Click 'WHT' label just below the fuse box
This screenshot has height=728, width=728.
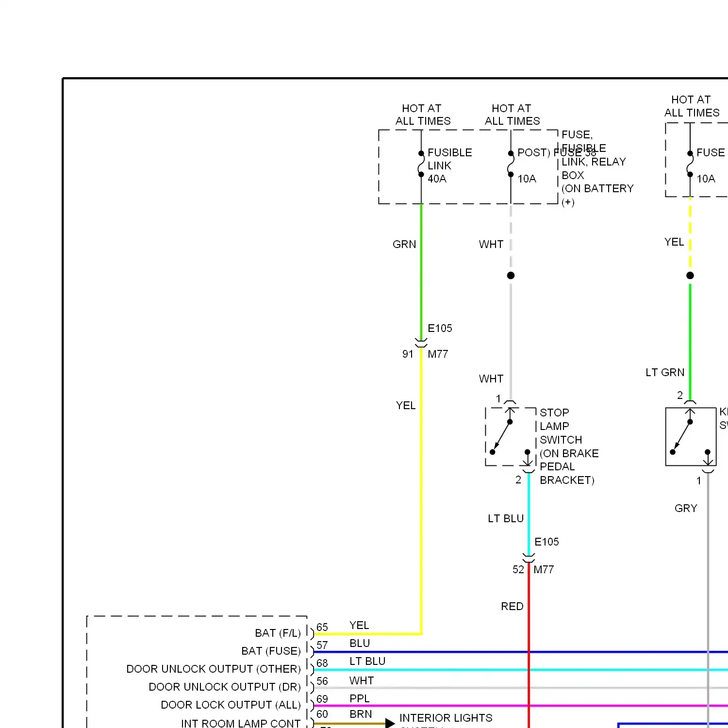pos(491,244)
